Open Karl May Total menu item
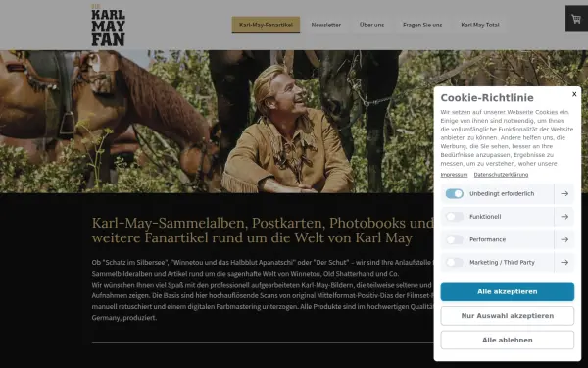This screenshot has width=588, height=368. coord(480,25)
